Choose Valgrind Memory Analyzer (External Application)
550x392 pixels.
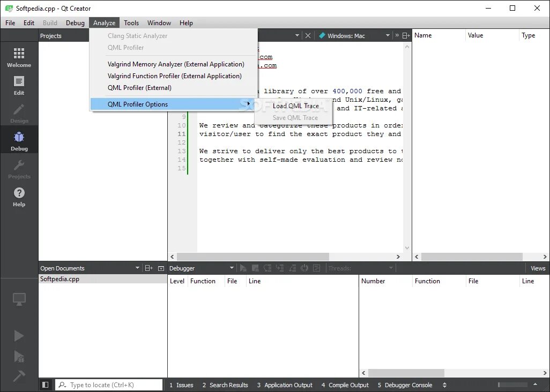coord(174,64)
